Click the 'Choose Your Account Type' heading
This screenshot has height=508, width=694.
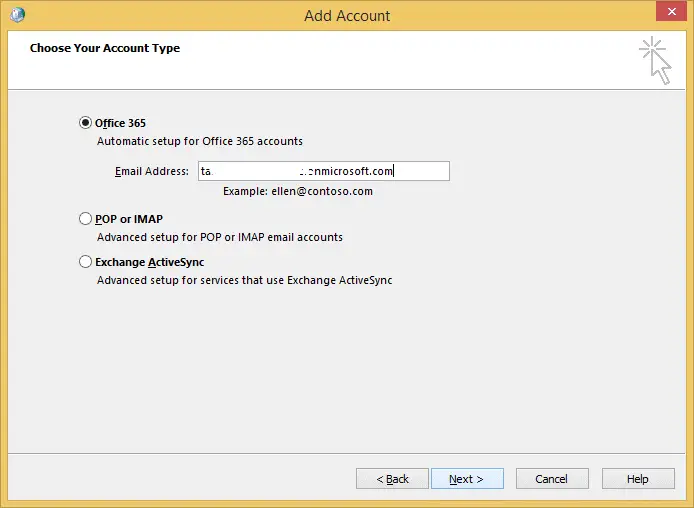[105, 48]
